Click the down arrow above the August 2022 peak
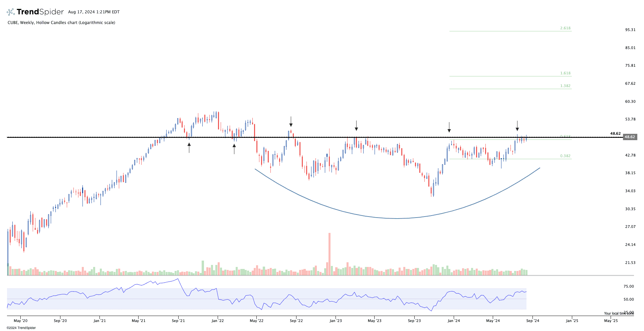644x331 pixels. pos(291,122)
